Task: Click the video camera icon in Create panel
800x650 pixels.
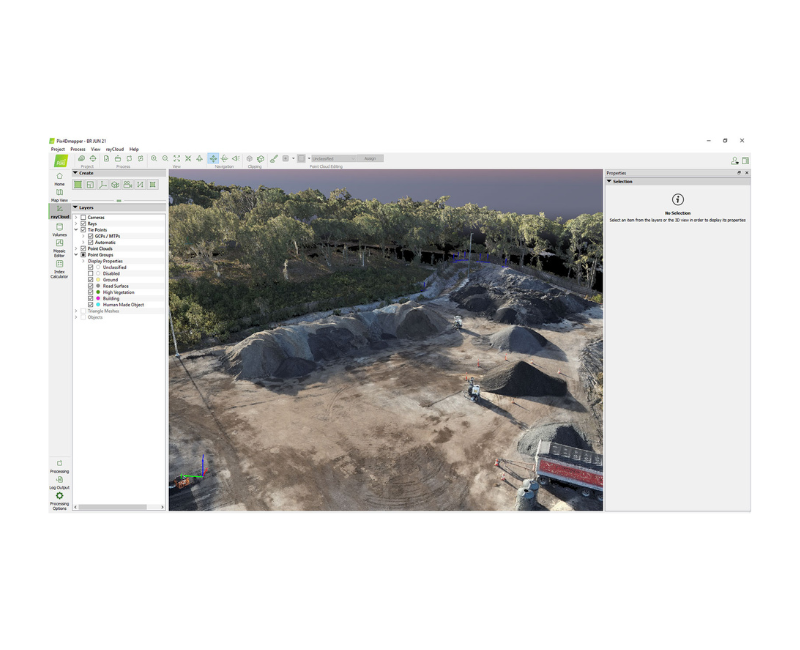Action: [x=128, y=185]
